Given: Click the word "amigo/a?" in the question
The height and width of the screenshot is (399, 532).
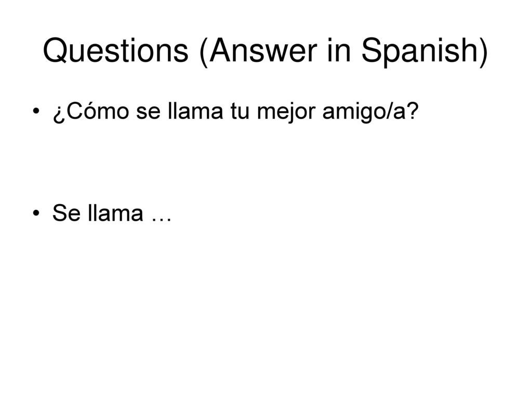Looking at the screenshot, I should point(370,112).
